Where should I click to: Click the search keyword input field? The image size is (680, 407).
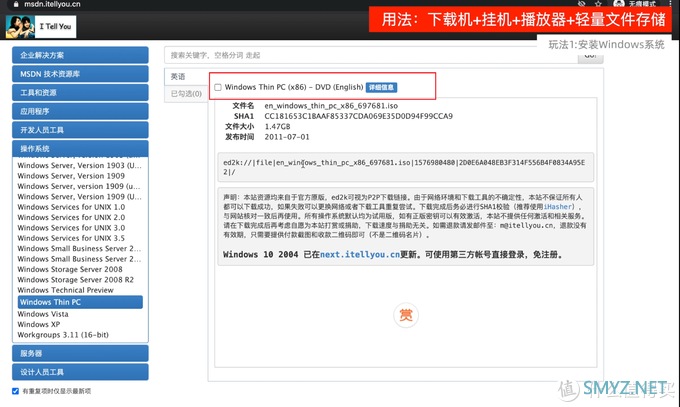[x=371, y=55]
